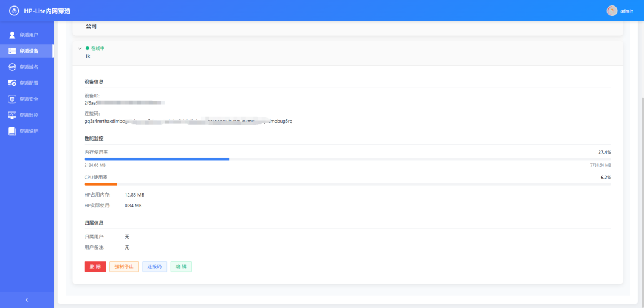Click the HP-Lite内网穿透 header title
The image size is (644, 308).
coord(47,11)
